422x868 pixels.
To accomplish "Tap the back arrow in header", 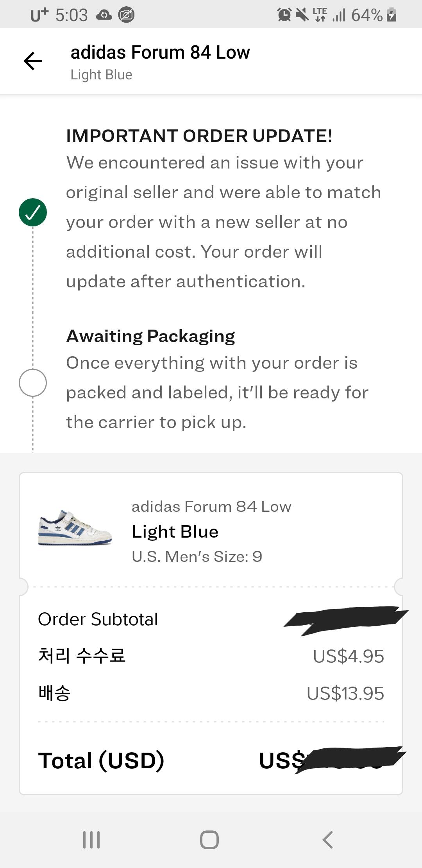I will pyautogui.click(x=33, y=61).
